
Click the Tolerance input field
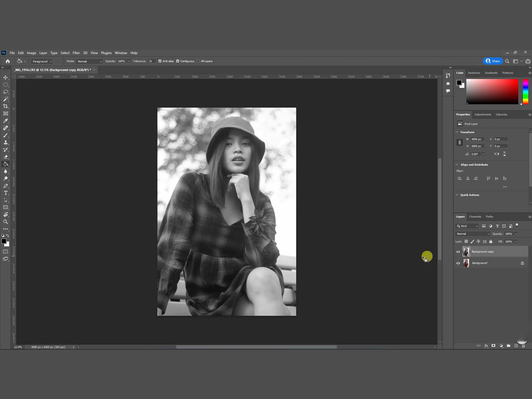[151, 61]
